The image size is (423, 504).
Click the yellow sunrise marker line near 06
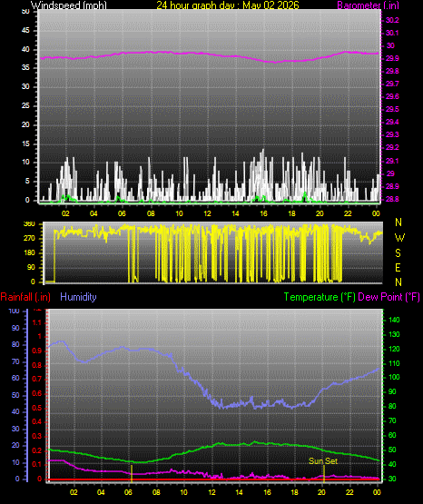(132, 473)
